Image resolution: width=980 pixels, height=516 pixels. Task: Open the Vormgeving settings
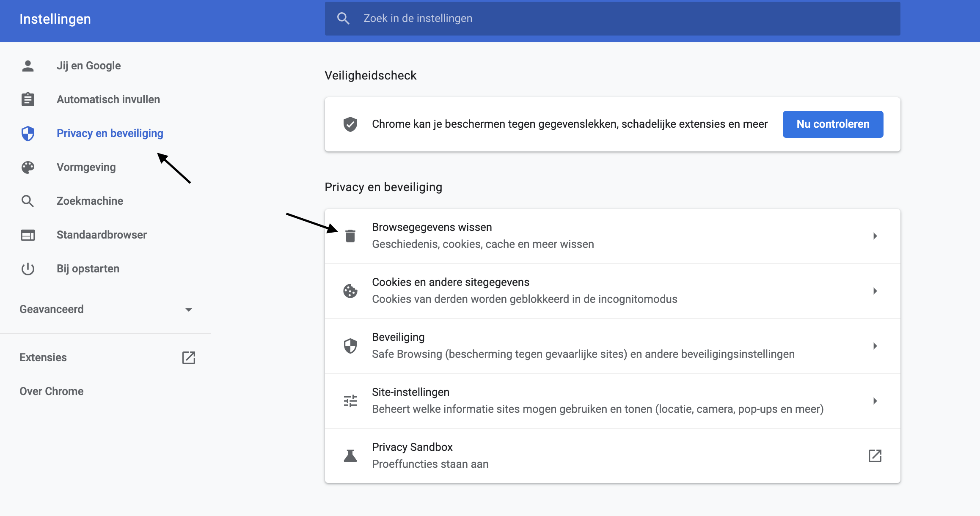pyautogui.click(x=86, y=167)
